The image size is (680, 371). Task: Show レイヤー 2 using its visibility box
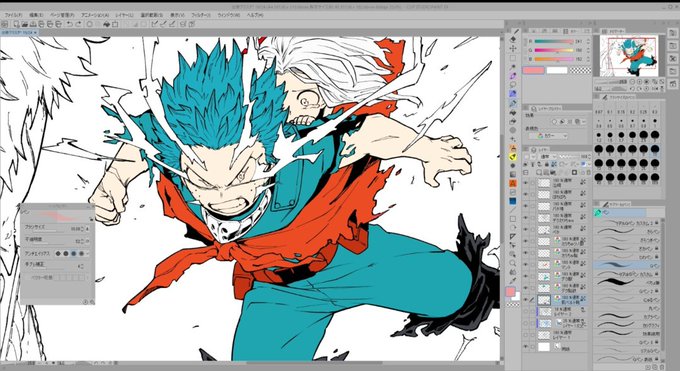[526, 312]
